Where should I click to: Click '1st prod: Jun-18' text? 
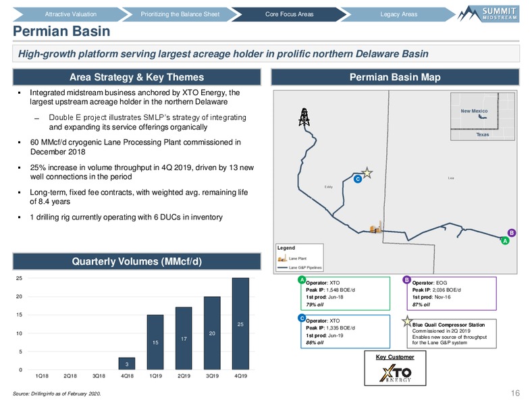click(325, 297)
